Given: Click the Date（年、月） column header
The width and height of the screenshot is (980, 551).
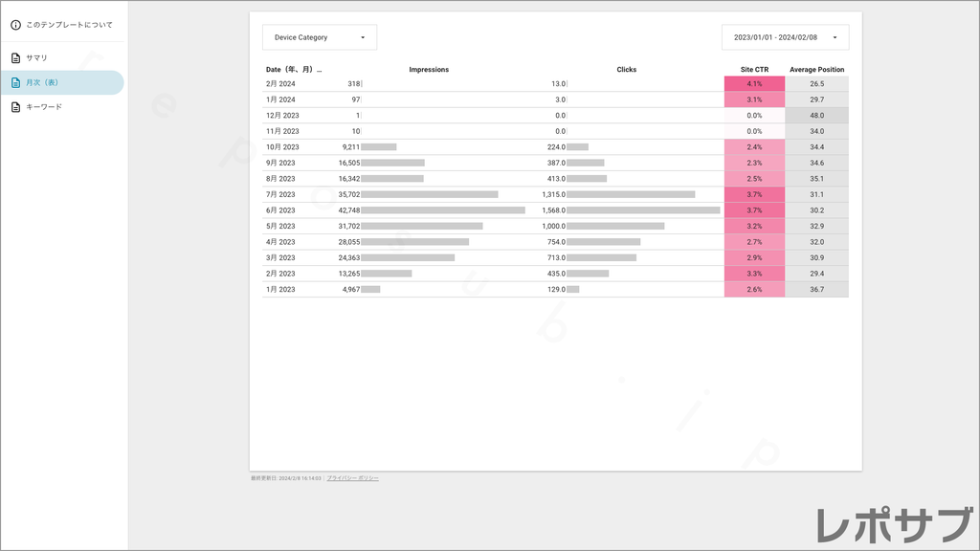Looking at the screenshot, I should click(x=294, y=70).
